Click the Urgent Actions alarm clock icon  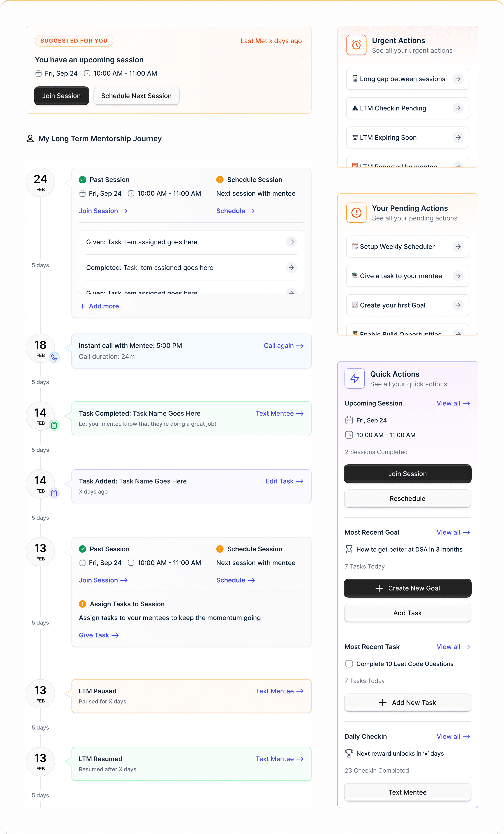coord(356,45)
